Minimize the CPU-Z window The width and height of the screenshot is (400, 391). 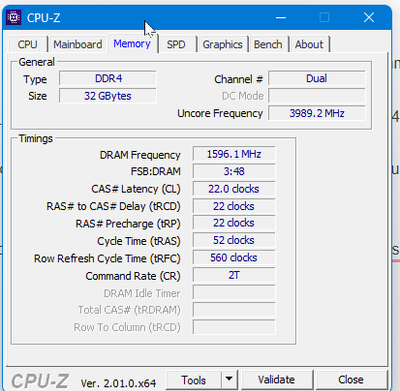coord(281,17)
